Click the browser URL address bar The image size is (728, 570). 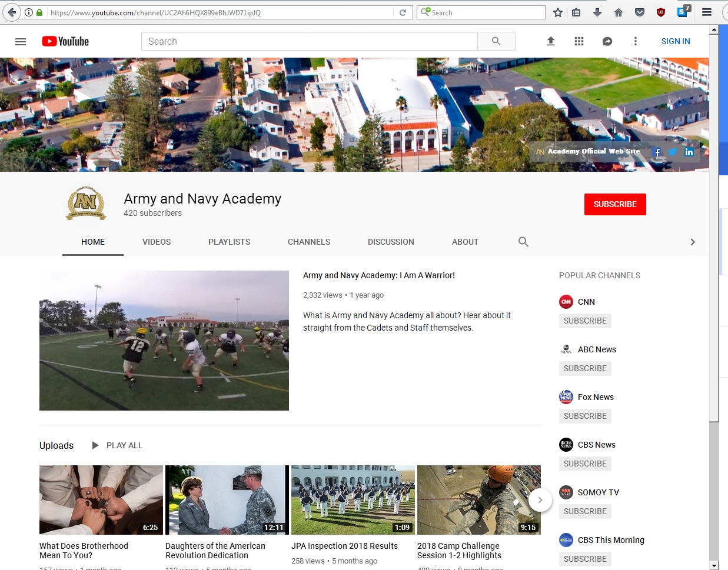pos(219,12)
